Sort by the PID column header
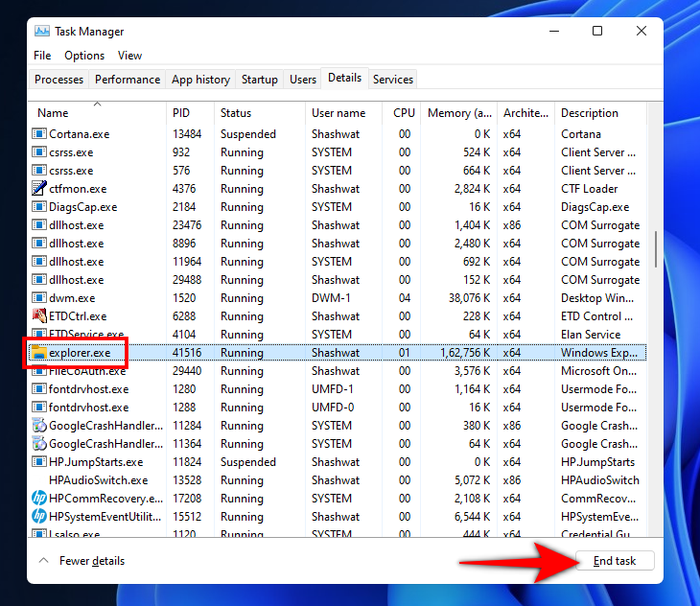700x606 pixels. tap(181, 113)
